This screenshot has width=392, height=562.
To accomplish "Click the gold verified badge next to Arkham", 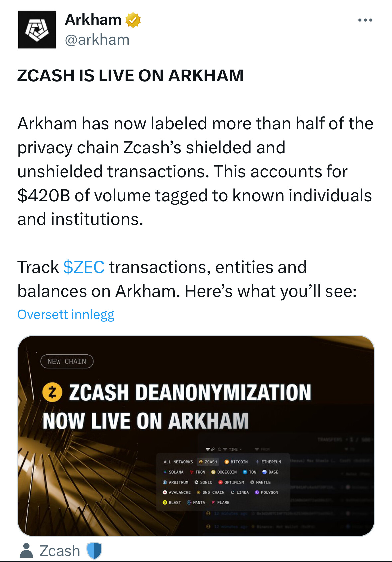I will tap(133, 20).
